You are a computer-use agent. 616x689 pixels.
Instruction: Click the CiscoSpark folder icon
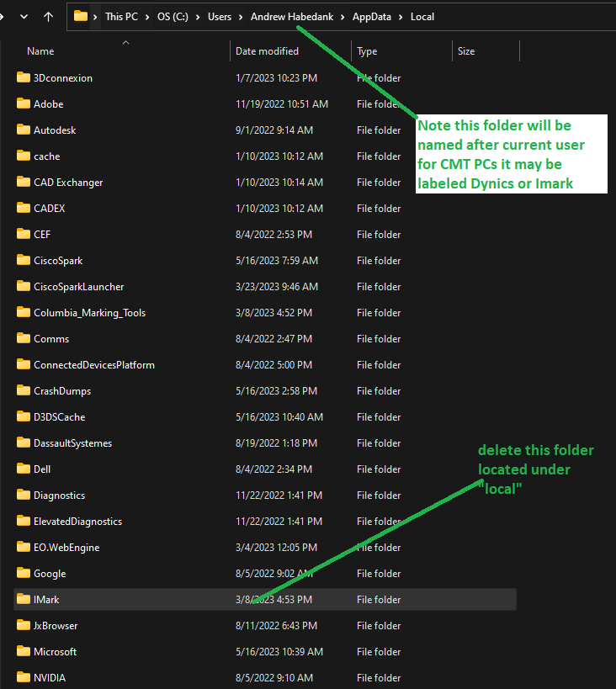tap(24, 260)
